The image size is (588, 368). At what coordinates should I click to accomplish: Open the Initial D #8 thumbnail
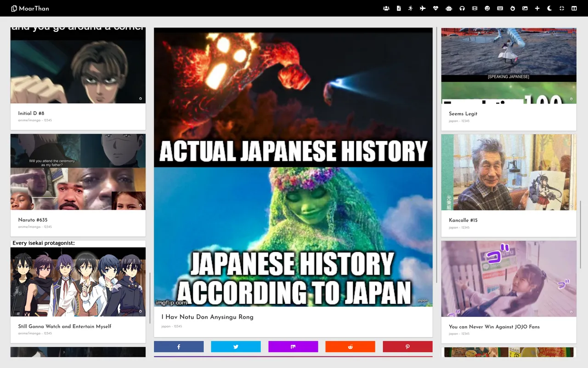point(78,65)
